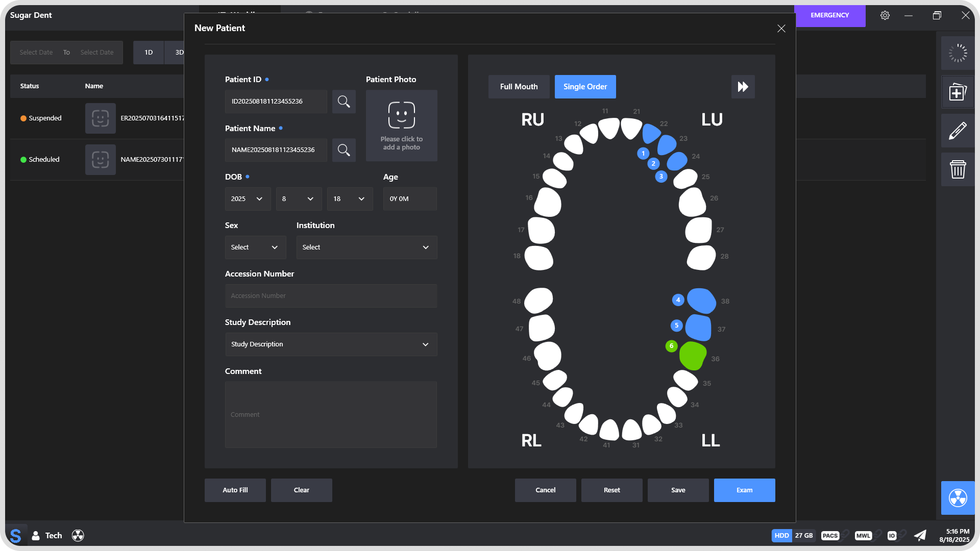The image size is (980, 551).
Task: Click the Sugar Dent S logo
Action: (16, 535)
